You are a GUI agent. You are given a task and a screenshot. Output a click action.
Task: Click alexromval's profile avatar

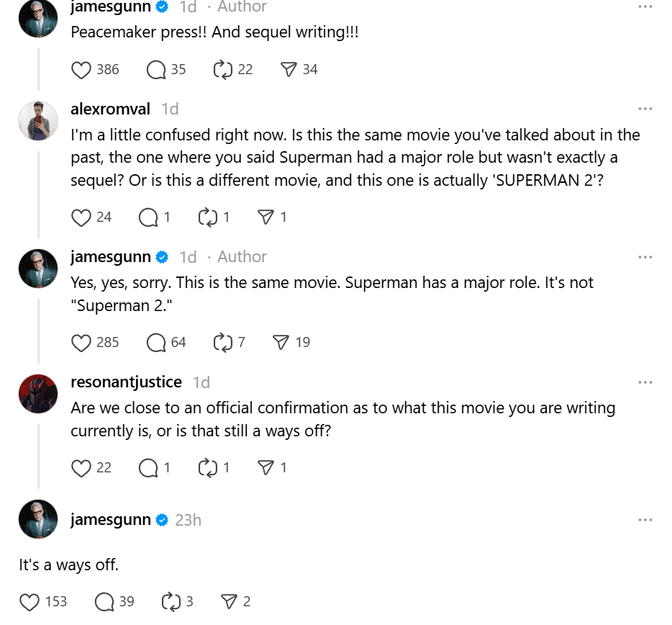(37, 120)
